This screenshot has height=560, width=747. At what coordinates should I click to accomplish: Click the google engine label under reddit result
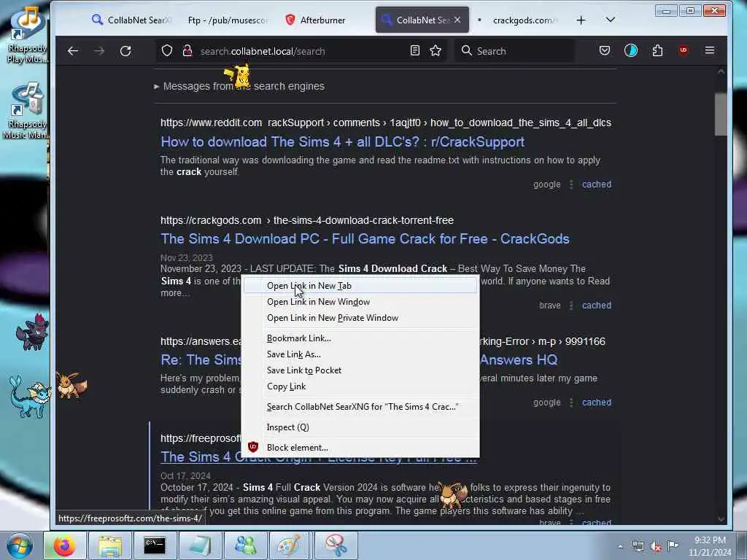tap(547, 184)
